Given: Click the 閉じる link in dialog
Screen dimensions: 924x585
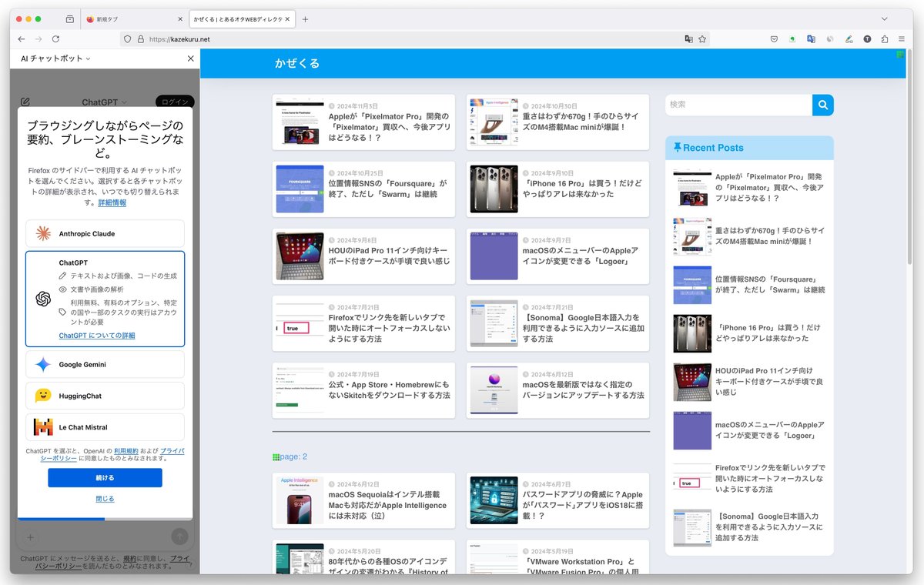Looking at the screenshot, I should coord(105,499).
